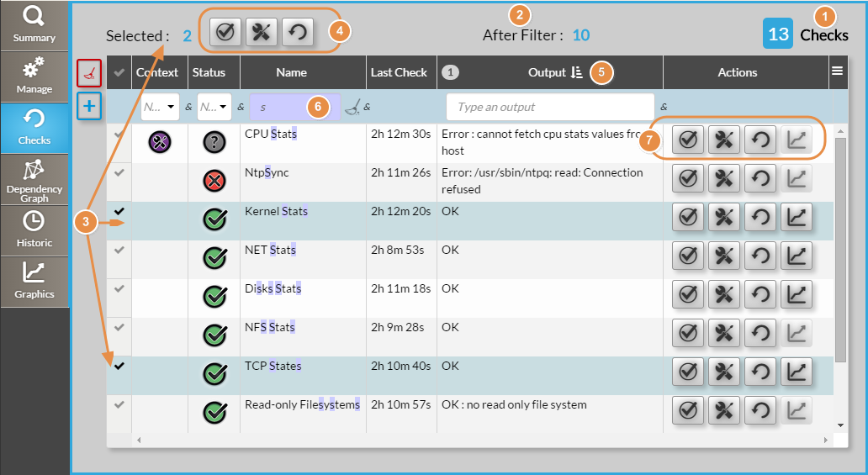Click the blue plus add button
Image resolution: width=868 pixels, height=475 pixels.
coord(88,107)
